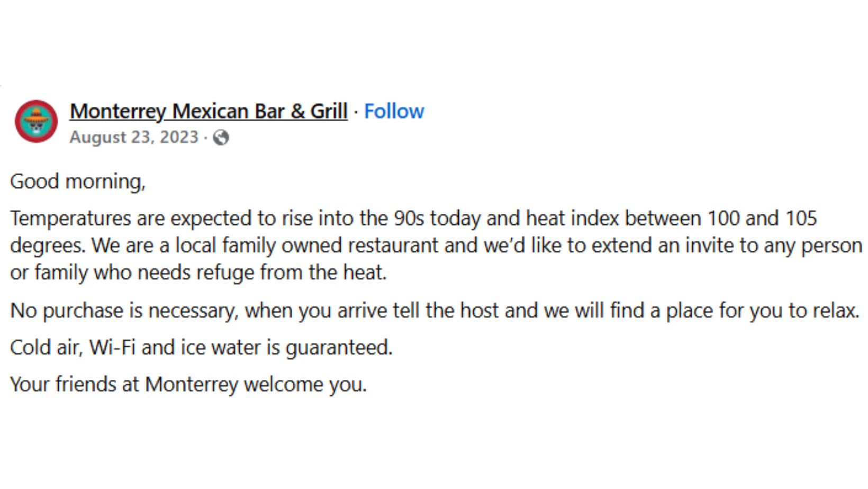Click "No purchase is necessary" text
The width and height of the screenshot is (868, 489).
click(123, 310)
